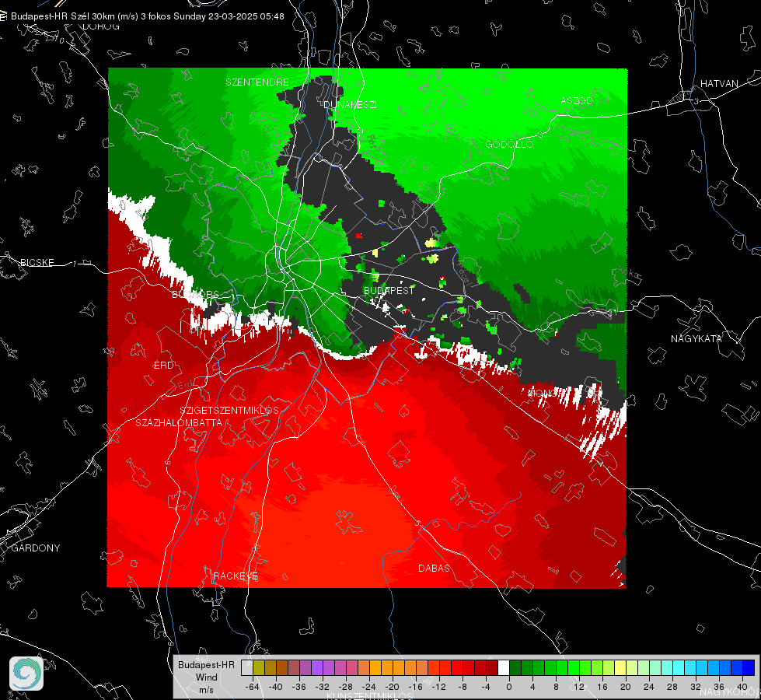Click the 'ASZÓD' map label
This screenshot has width=761, height=700.
577,100
